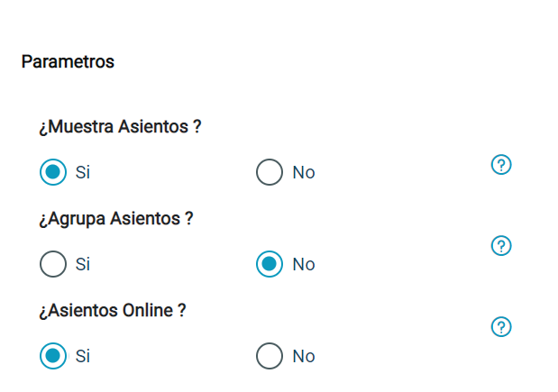Click the ¿Muestra Asientos? question label
The image size is (558, 392).
[120, 127]
